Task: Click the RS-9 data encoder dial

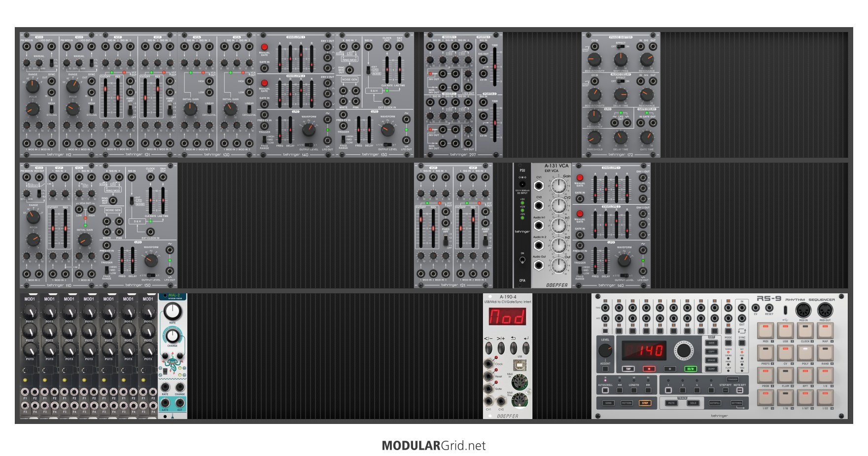Action: [x=684, y=351]
